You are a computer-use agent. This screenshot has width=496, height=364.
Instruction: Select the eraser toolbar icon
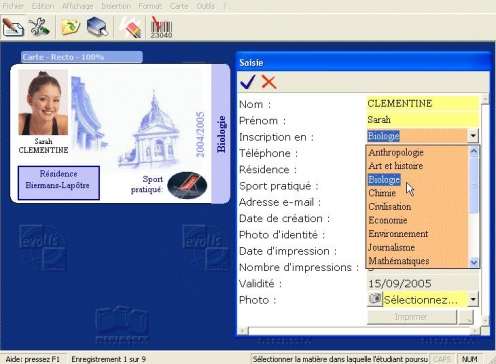[130, 27]
